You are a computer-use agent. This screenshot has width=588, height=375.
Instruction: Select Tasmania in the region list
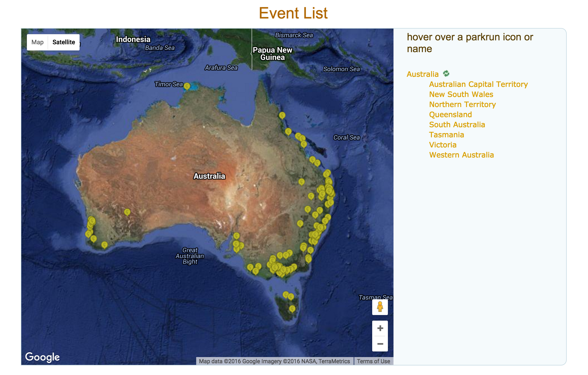(446, 135)
